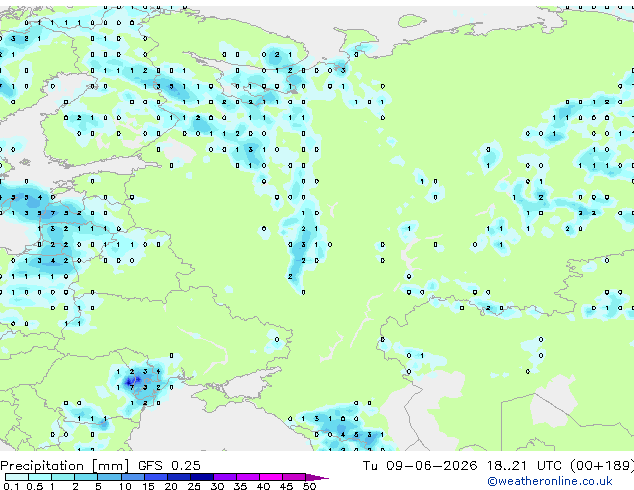Click the 1–2 mm legend color swatch

pyautogui.click(x=63, y=477)
